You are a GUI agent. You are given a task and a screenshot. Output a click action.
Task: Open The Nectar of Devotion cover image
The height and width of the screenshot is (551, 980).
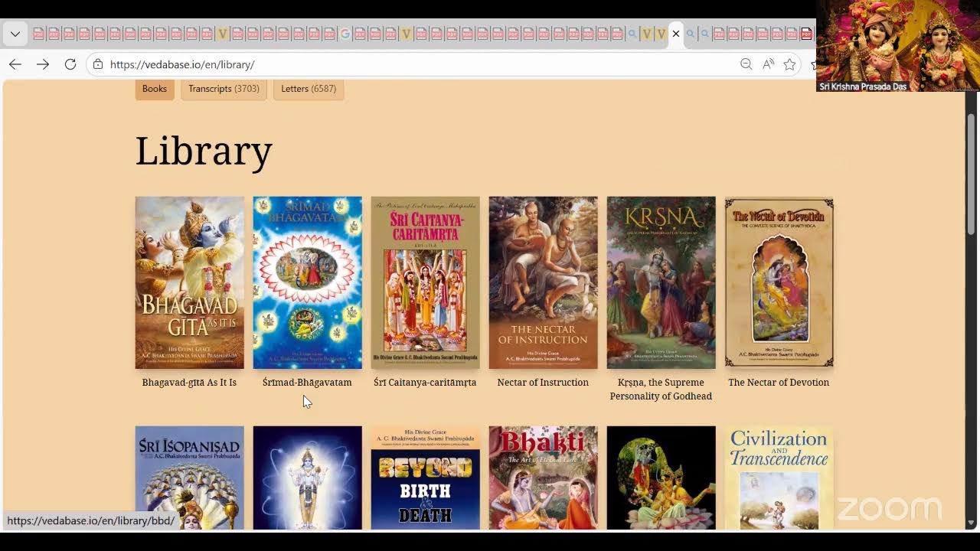pos(779,282)
